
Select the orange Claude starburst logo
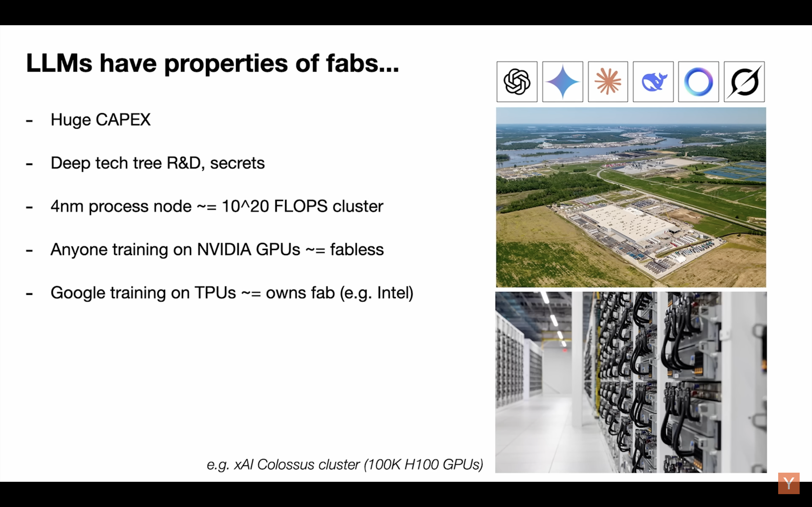coord(608,82)
